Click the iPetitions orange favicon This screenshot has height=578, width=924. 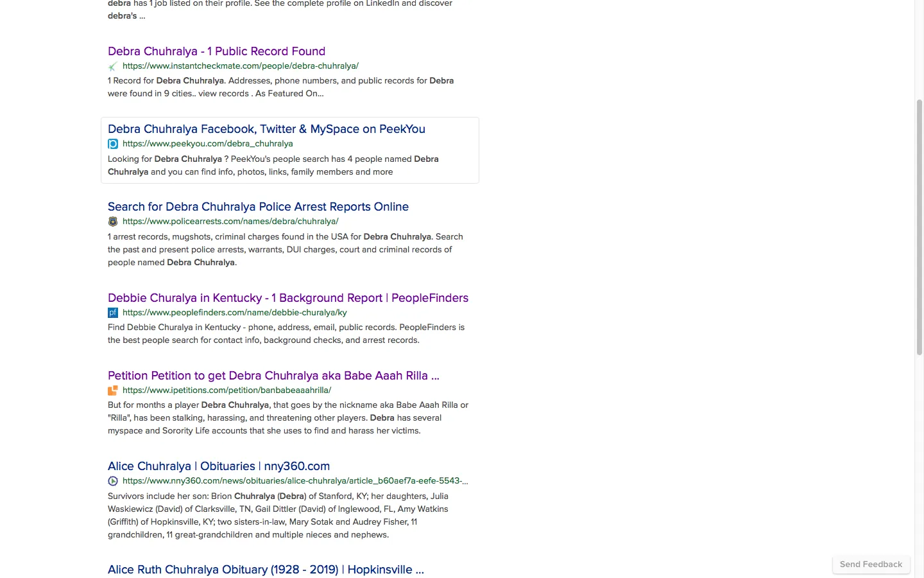(113, 390)
